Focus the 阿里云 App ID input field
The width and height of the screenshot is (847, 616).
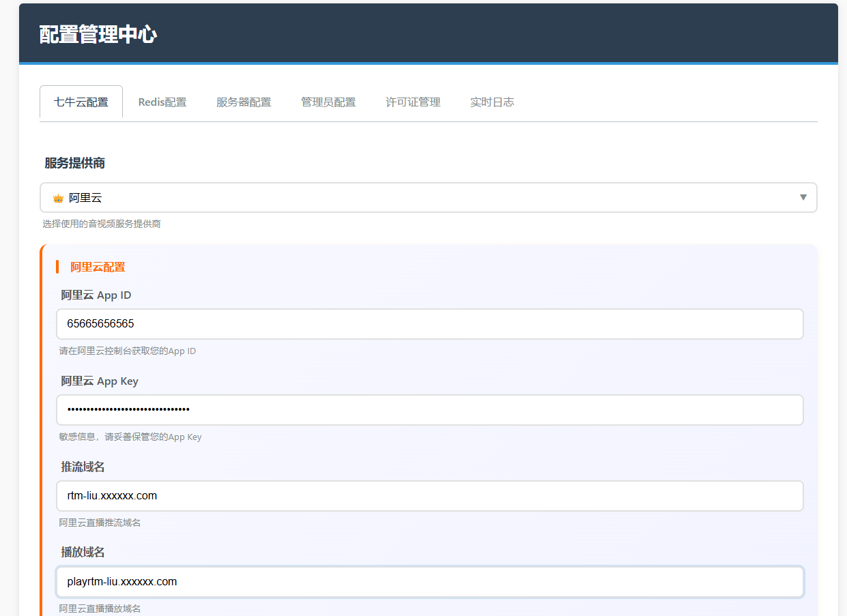tap(430, 324)
